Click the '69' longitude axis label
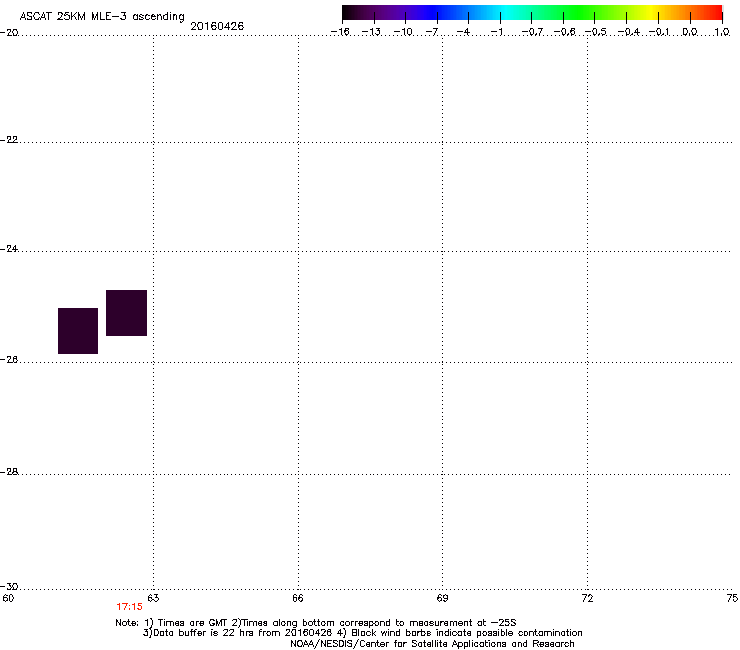Viewport: 740px width, 650px height. pyautogui.click(x=442, y=599)
